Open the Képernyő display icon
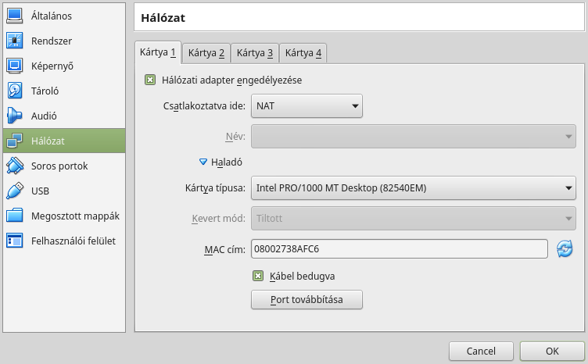This screenshot has width=588, height=364. coord(15,66)
